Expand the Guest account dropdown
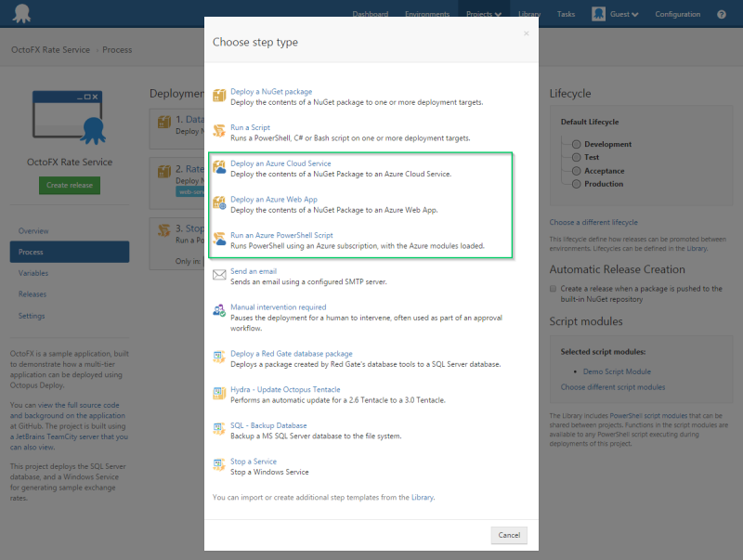743x560 pixels. [618, 14]
